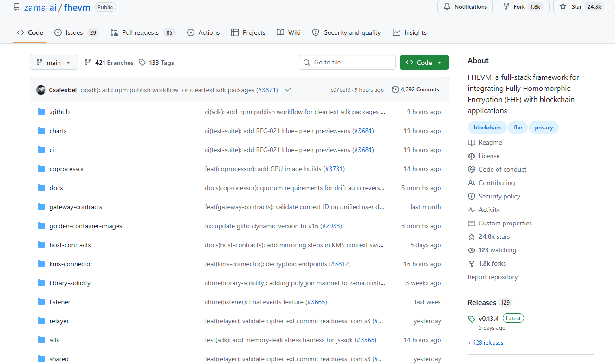
Task: View all 4,392 Commits
Action: [x=415, y=89]
